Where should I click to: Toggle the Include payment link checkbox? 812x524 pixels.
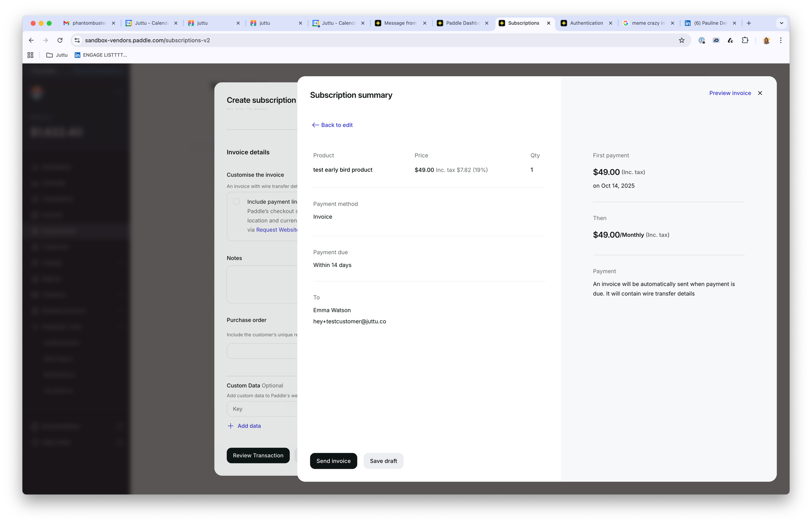click(236, 202)
